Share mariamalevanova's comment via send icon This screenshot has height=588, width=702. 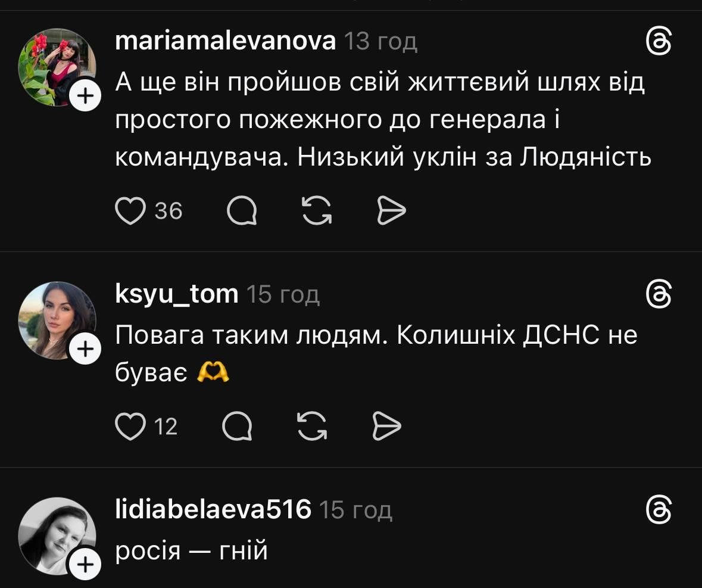point(392,211)
